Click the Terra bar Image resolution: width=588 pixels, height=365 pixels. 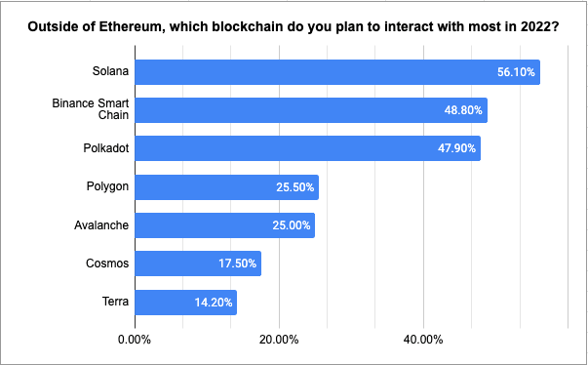pos(186,303)
